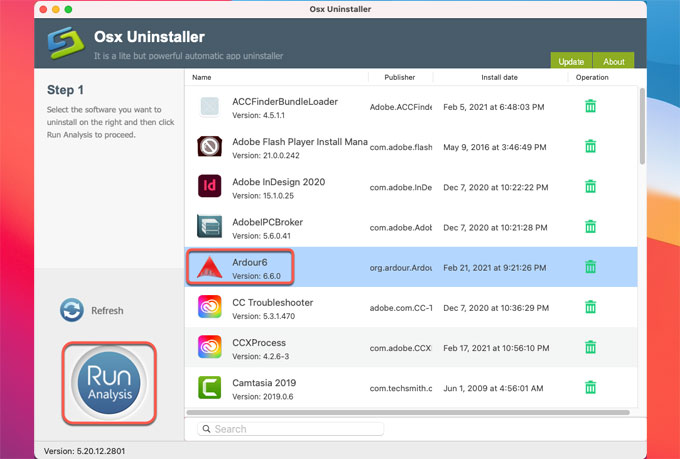Sort by the Name column header

(x=202, y=77)
